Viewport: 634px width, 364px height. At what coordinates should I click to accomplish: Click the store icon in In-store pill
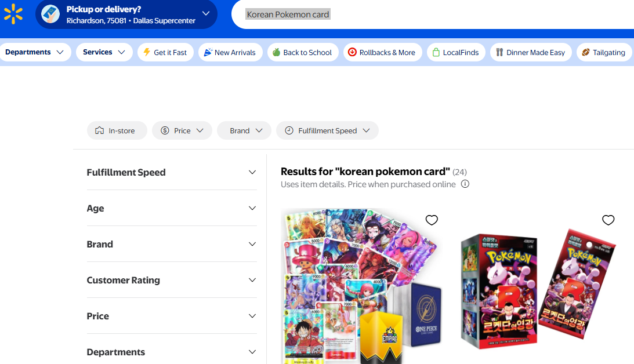[x=99, y=130]
